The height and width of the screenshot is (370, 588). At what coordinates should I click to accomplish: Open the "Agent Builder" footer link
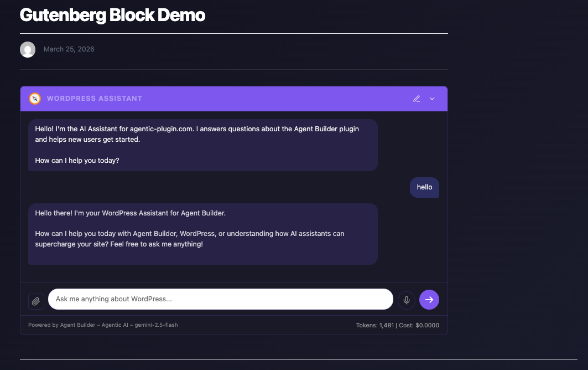coord(77,325)
